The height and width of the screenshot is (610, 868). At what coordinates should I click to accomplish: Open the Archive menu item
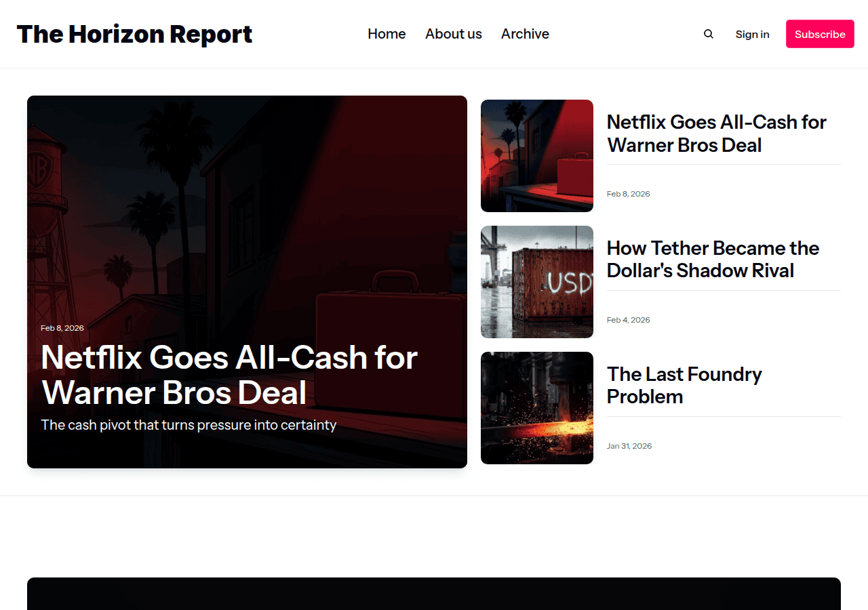pos(525,34)
